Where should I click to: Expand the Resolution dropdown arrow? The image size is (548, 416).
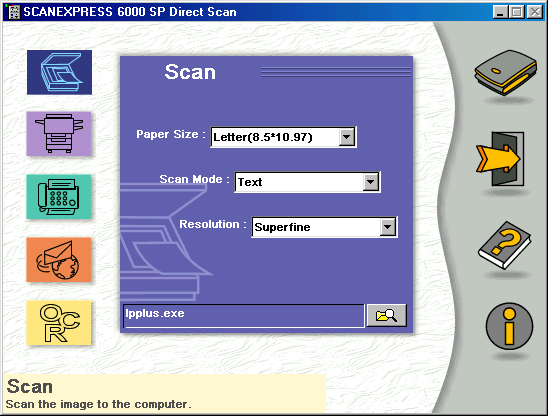(x=388, y=227)
